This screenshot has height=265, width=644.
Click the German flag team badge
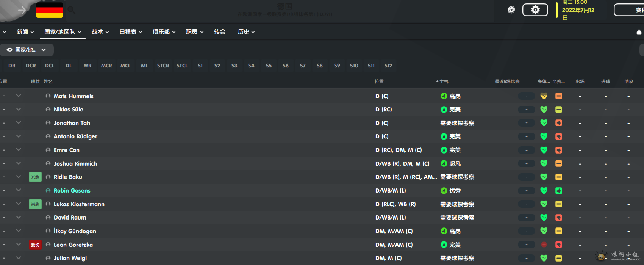click(49, 10)
